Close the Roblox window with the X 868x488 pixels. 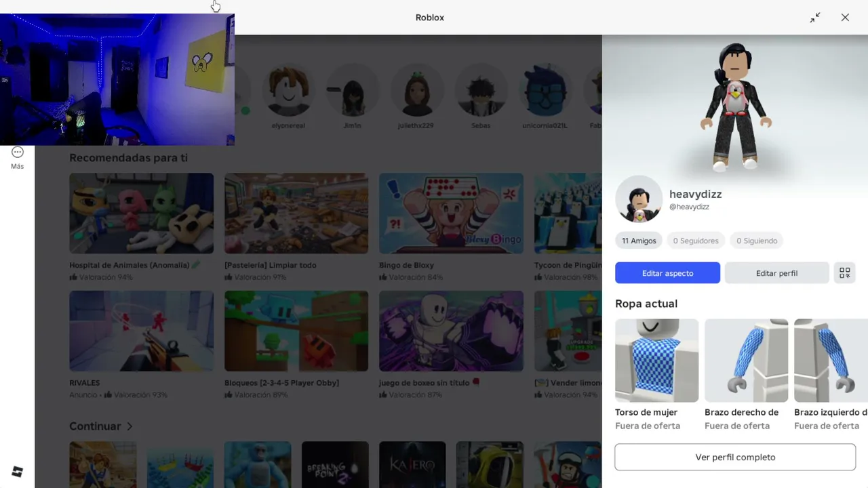[x=845, y=18]
